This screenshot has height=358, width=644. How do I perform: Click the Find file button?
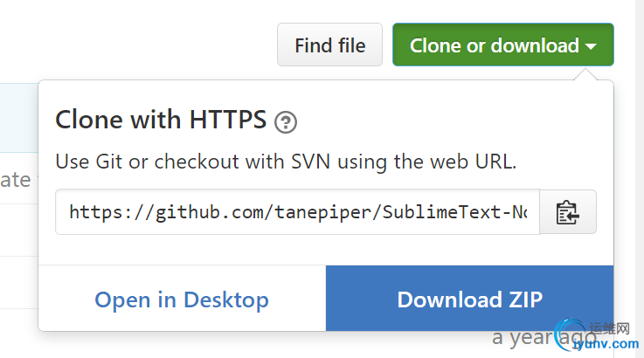point(329,45)
